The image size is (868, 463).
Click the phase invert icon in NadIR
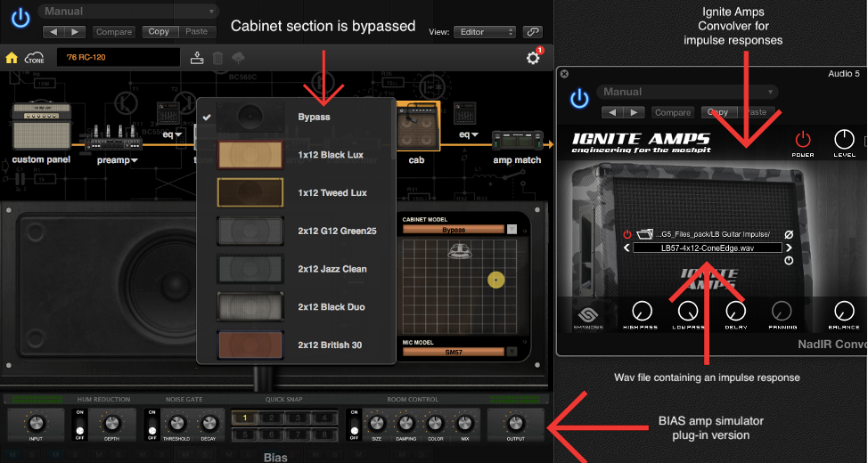(789, 234)
